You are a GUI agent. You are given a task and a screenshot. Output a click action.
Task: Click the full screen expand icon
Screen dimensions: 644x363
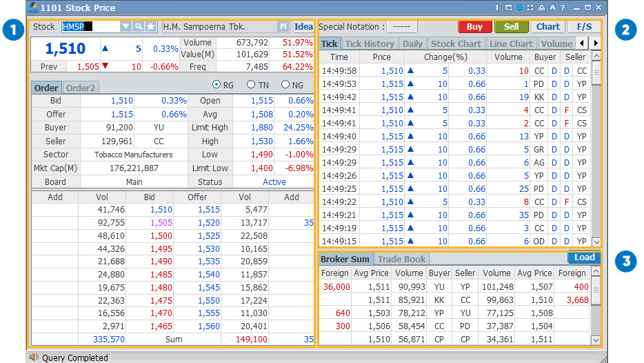pos(530,8)
